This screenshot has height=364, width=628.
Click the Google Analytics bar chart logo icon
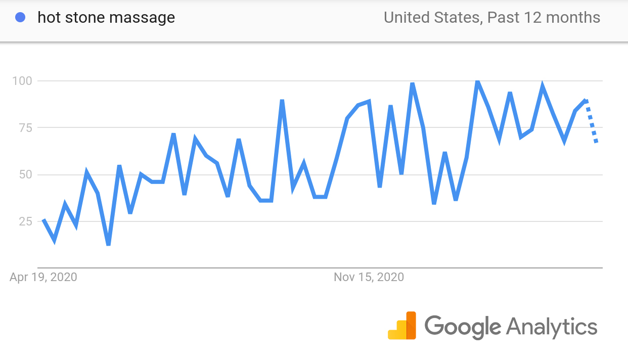402,326
